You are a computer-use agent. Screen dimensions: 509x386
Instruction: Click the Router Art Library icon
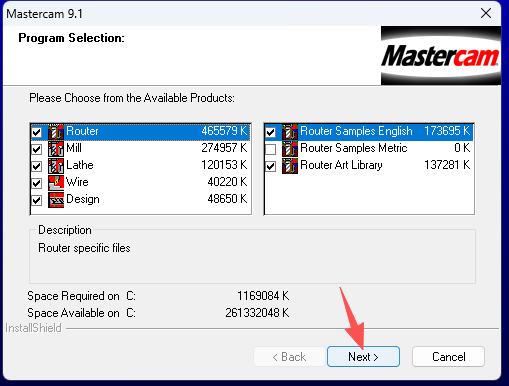pyautogui.click(x=290, y=165)
